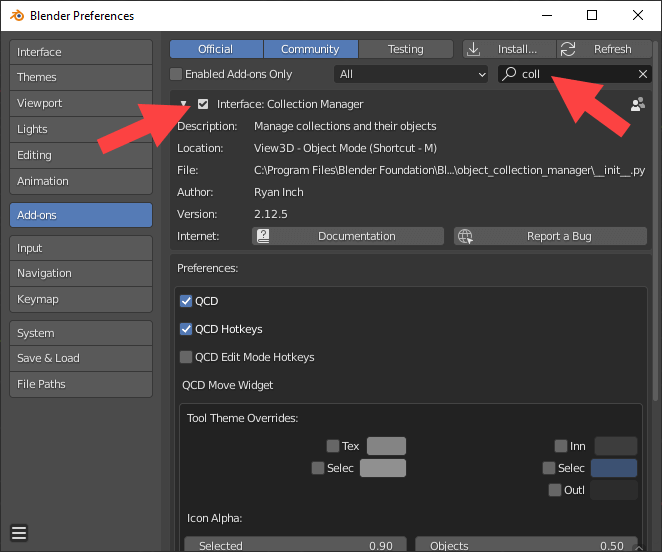Image resolution: width=662 pixels, height=552 pixels.
Task: Click the Inn dark color swatch
Action: click(616, 446)
